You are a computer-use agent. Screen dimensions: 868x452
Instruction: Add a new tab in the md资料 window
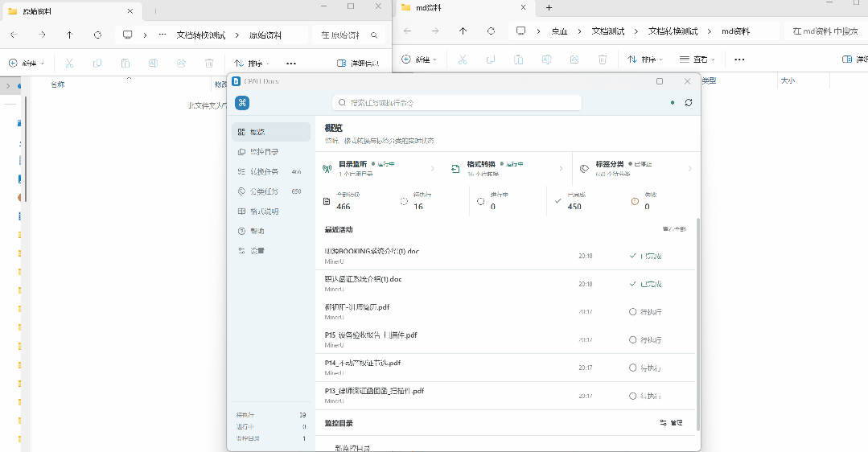point(549,8)
